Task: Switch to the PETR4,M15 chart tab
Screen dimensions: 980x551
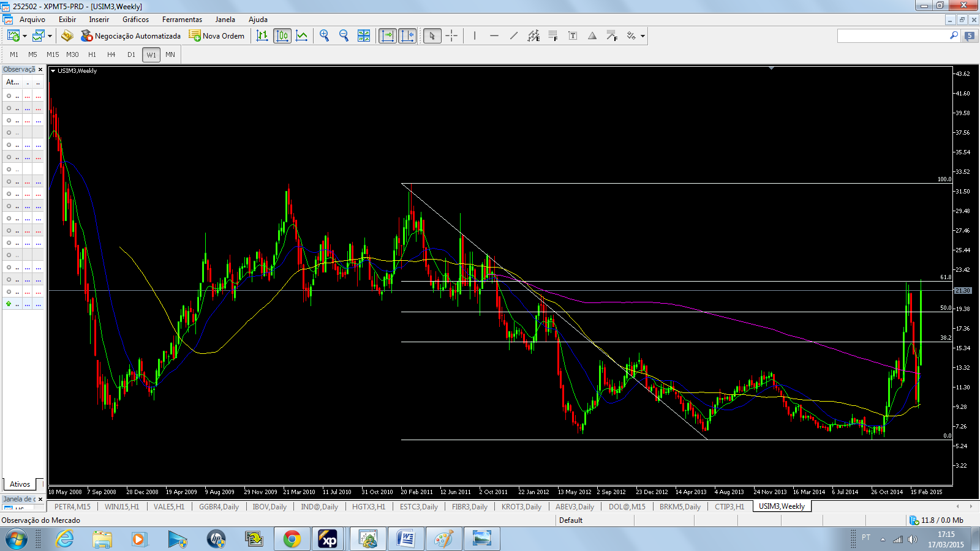Action: click(x=72, y=506)
